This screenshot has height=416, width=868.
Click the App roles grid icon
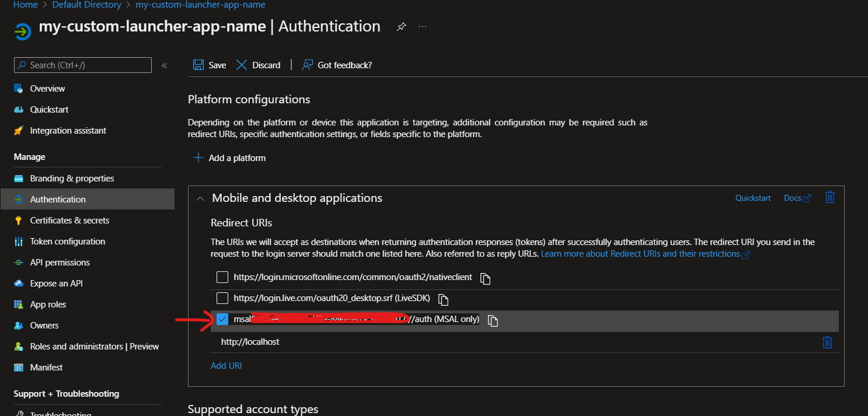pyautogui.click(x=19, y=305)
